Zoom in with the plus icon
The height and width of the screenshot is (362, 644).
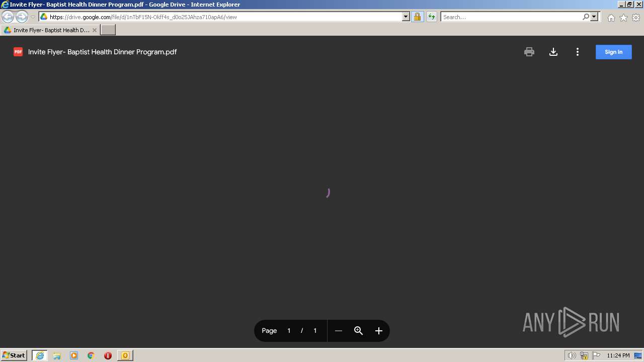pyautogui.click(x=379, y=331)
